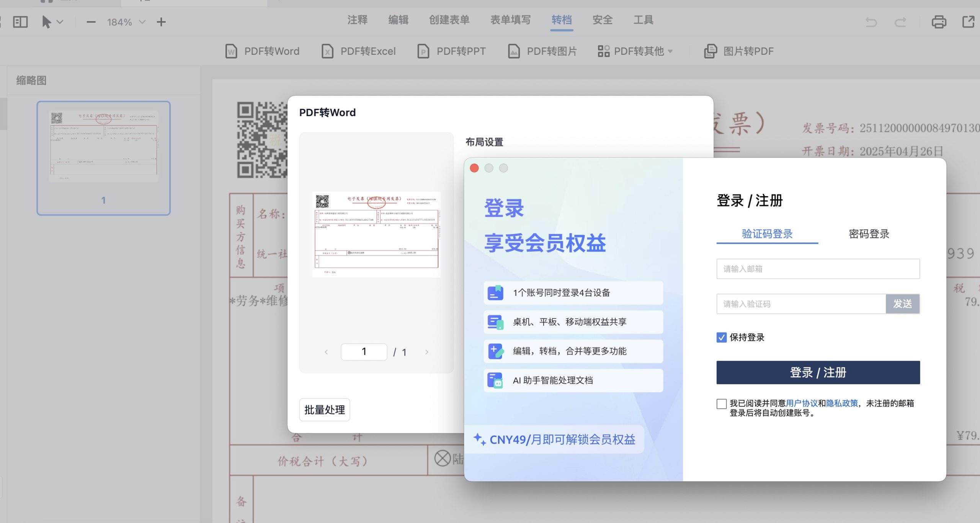Screen dimensions: 980x523
Task: Check the 用户协议 agreement checkbox
Action: click(x=721, y=404)
